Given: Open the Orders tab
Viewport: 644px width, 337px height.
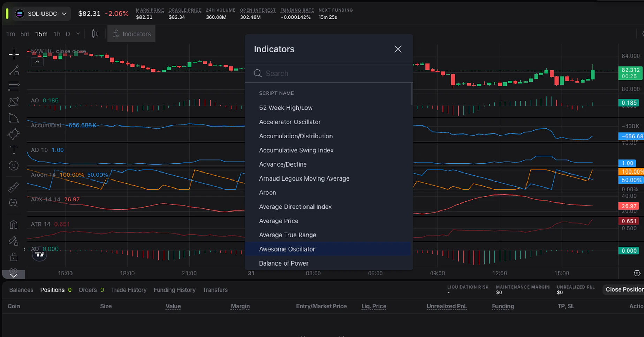Looking at the screenshot, I should pos(91,290).
